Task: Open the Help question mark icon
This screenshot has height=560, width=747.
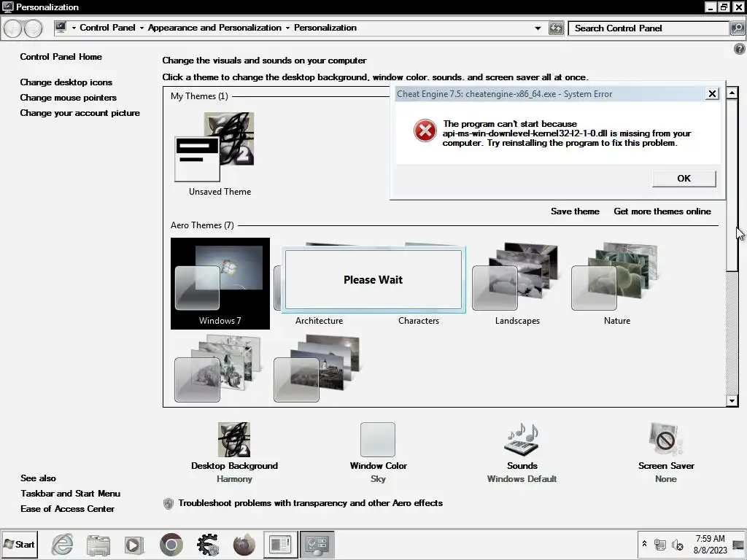Action: [x=740, y=49]
